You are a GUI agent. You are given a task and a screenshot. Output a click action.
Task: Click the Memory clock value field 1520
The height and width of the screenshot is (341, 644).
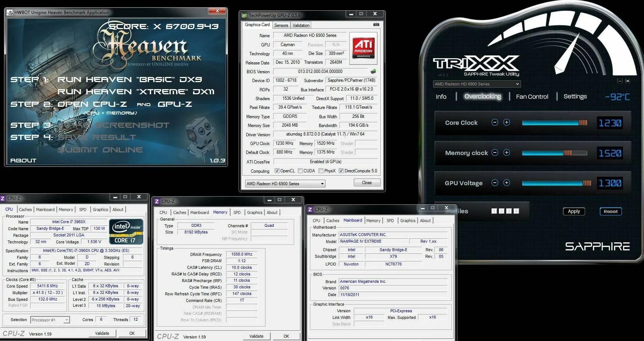click(610, 153)
